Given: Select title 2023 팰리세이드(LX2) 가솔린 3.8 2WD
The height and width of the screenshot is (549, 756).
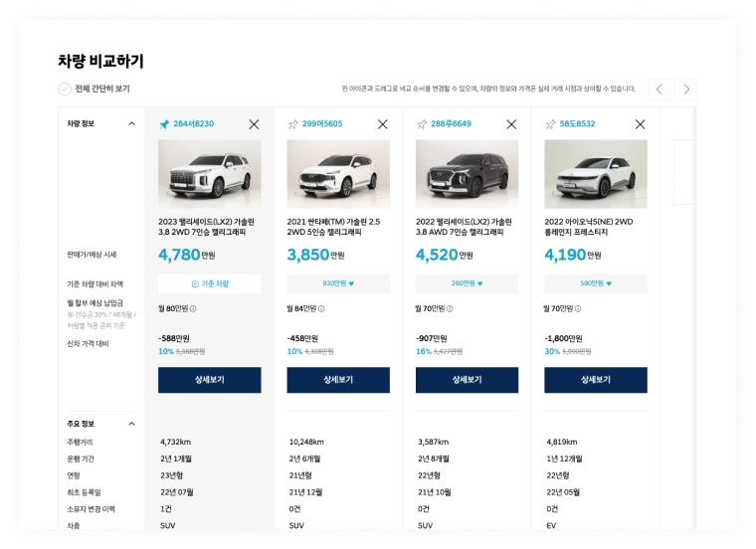Looking at the screenshot, I should [x=206, y=227].
